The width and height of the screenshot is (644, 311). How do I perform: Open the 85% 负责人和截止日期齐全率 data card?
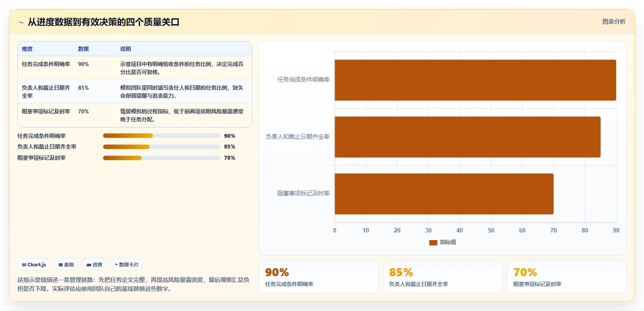coord(442,277)
